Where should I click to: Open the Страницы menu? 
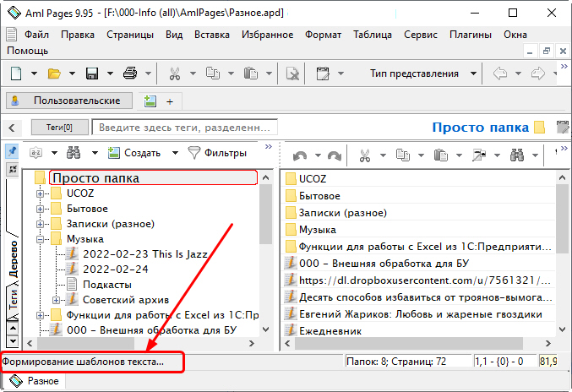pos(130,35)
